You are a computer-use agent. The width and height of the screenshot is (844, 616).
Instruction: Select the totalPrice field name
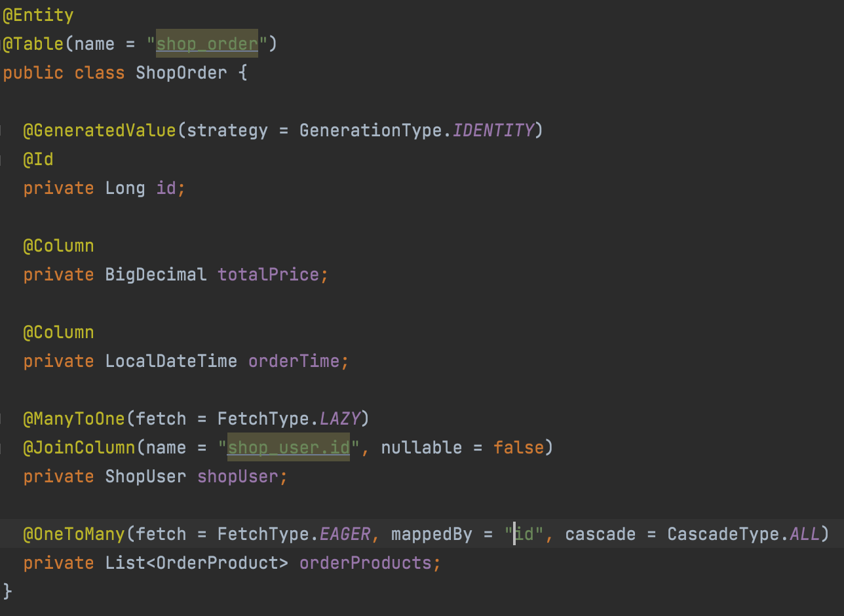[269, 275]
